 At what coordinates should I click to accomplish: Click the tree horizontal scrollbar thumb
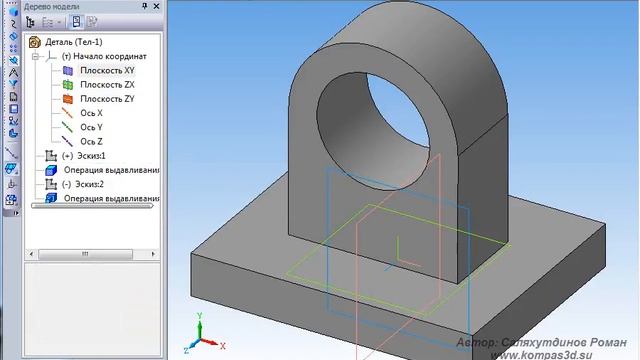[85, 254]
